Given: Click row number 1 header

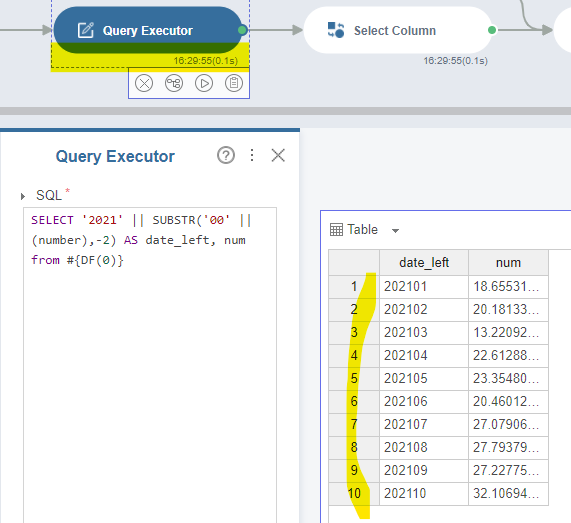Looking at the screenshot, I should [x=354, y=287].
